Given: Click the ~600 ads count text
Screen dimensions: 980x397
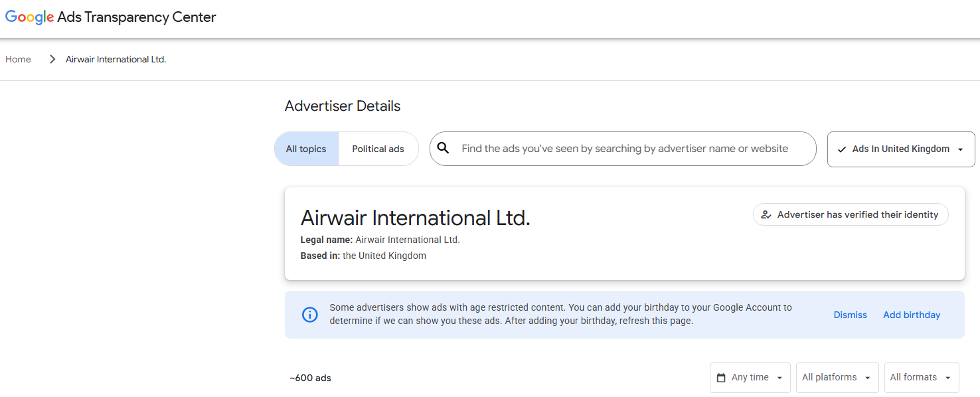Looking at the screenshot, I should pos(310,378).
